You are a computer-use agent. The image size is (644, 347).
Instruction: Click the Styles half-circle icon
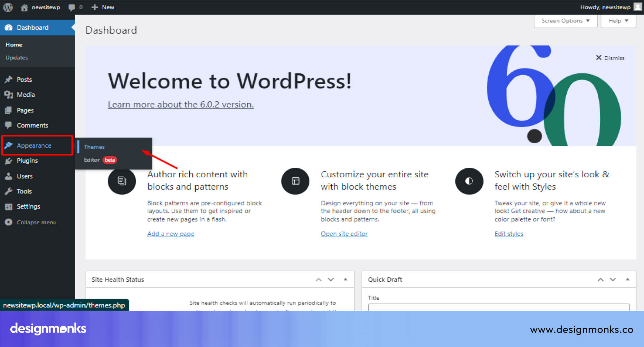pyautogui.click(x=469, y=181)
